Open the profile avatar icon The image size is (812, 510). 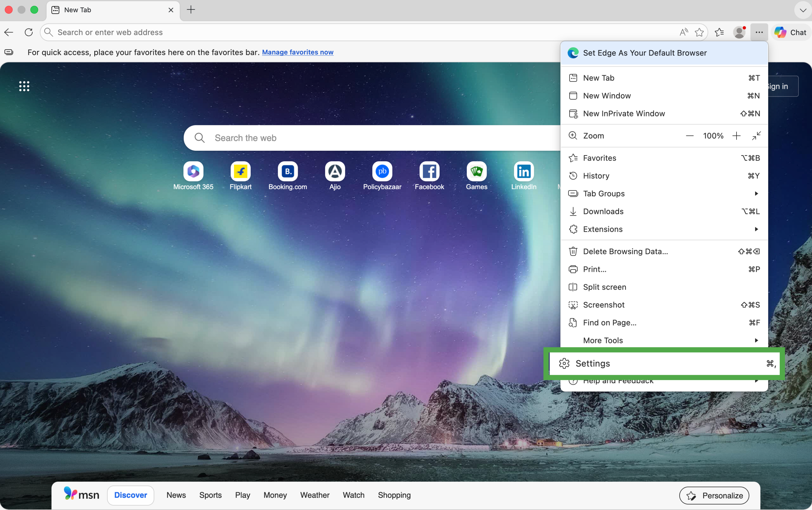739,32
